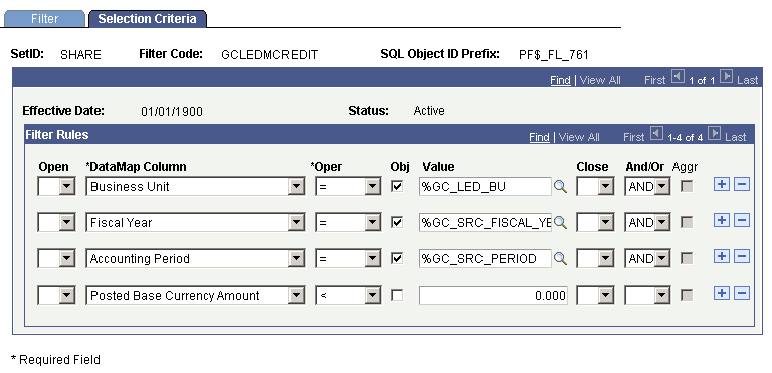
Task: Show next row arrow in Filter Rules header
Action: pos(714,133)
